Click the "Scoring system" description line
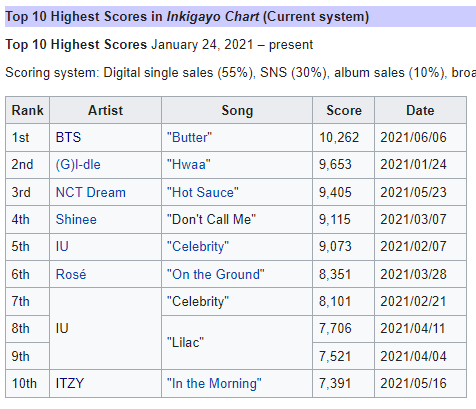476x409 pixels. [241, 73]
